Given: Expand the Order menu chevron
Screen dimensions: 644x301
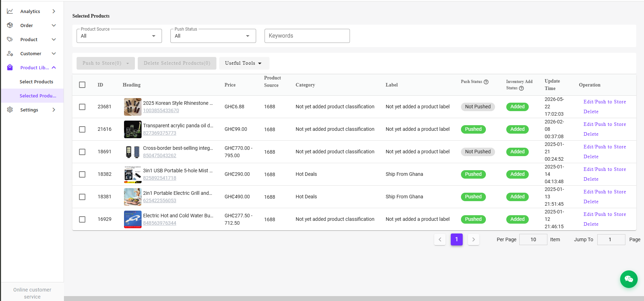Looking at the screenshot, I should tap(54, 25).
